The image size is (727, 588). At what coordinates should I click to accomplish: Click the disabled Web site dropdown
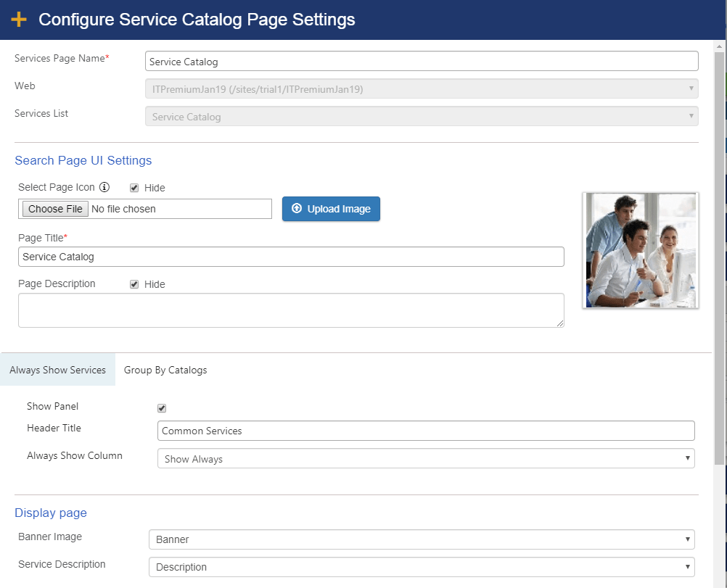(x=422, y=89)
